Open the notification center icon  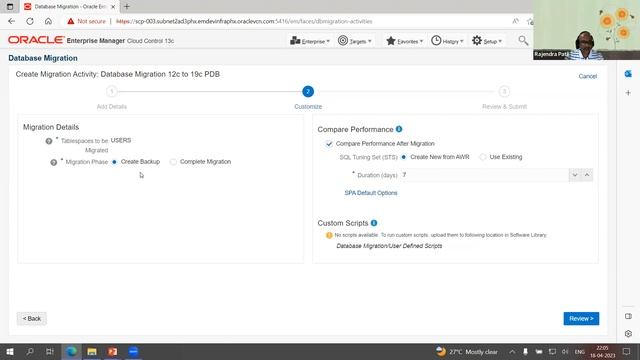tap(627, 351)
